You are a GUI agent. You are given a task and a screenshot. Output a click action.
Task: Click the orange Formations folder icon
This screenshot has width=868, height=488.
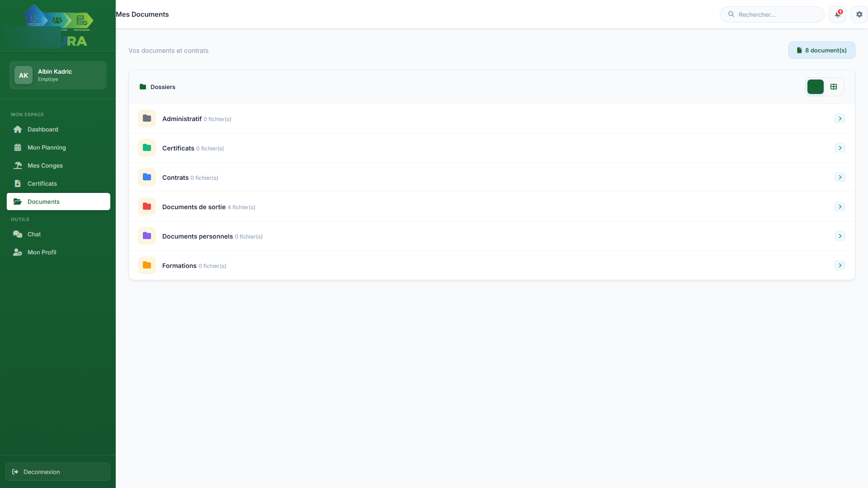(147, 265)
